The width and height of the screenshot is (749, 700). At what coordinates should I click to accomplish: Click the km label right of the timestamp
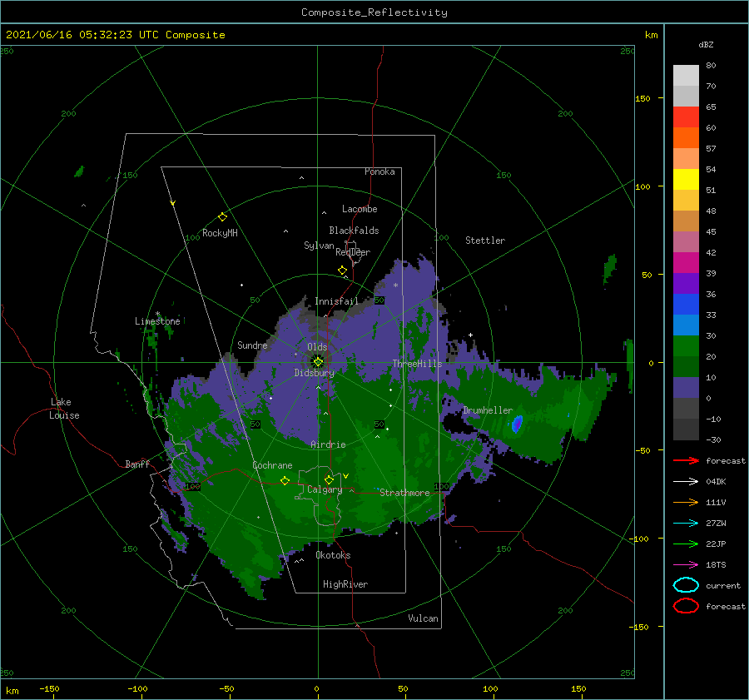tap(651, 35)
